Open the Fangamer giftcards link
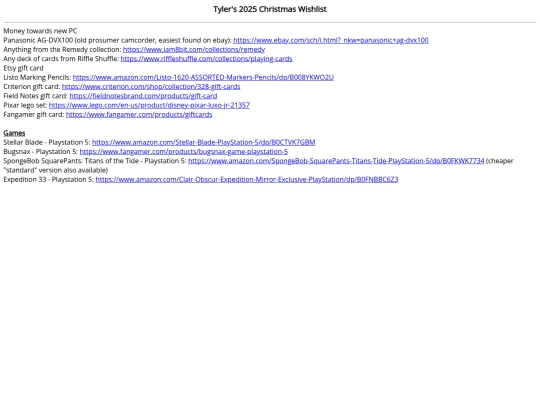 coord(139,115)
